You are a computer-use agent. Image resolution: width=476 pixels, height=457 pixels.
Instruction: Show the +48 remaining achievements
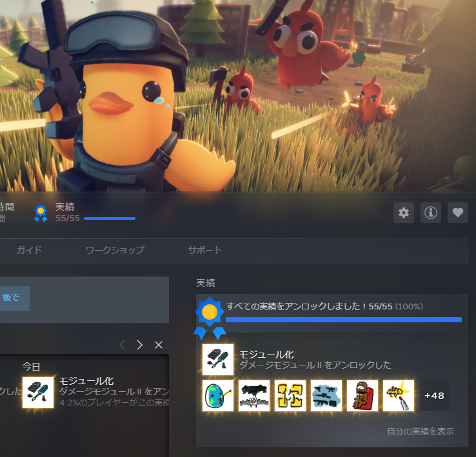435,396
